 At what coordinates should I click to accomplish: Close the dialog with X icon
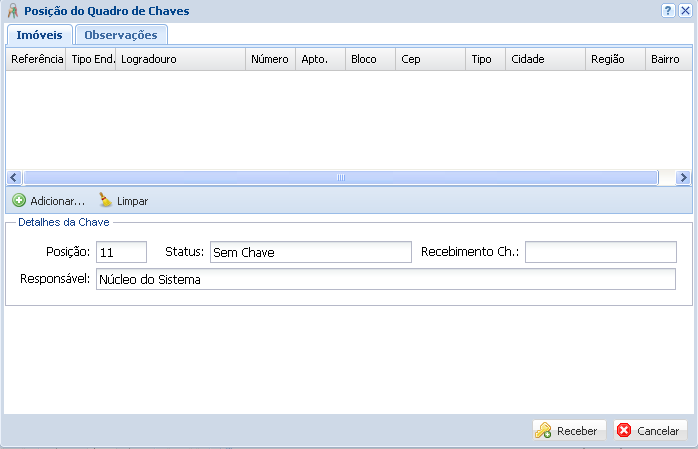[x=684, y=10]
